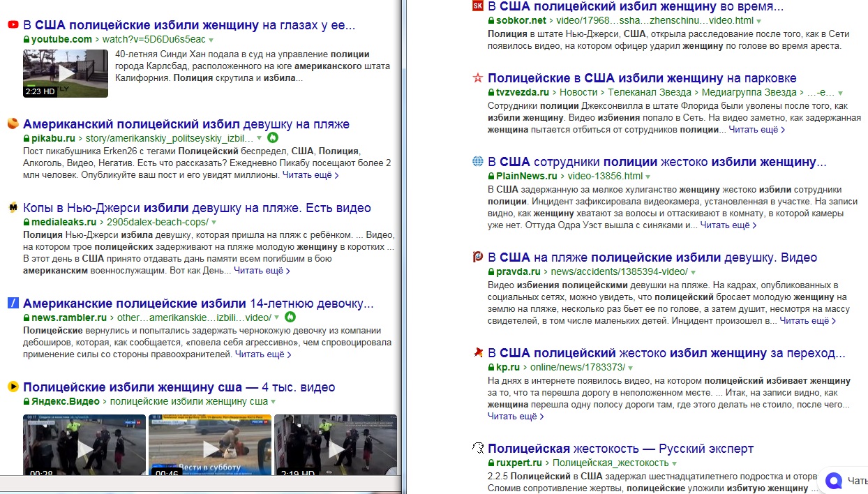Click 'Читать ещё' in tvzvezda.ru snippet

(756, 130)
